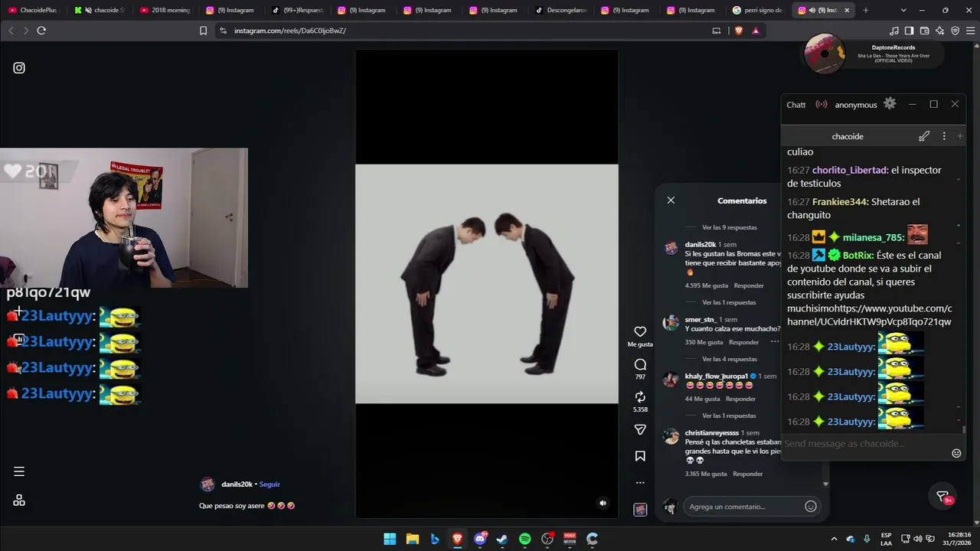
Task: Select the chacoide chat tab
Action: coord(848,136)
